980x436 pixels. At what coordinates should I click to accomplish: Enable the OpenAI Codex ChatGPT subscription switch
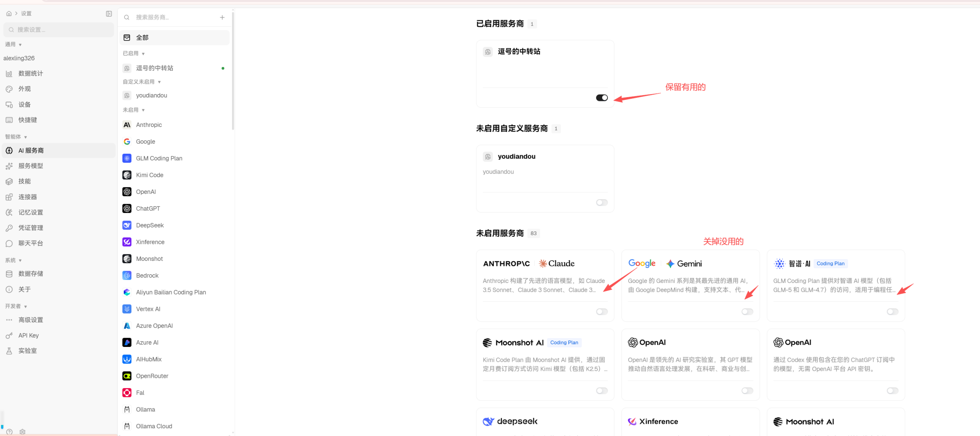click(x=893, y=391)
